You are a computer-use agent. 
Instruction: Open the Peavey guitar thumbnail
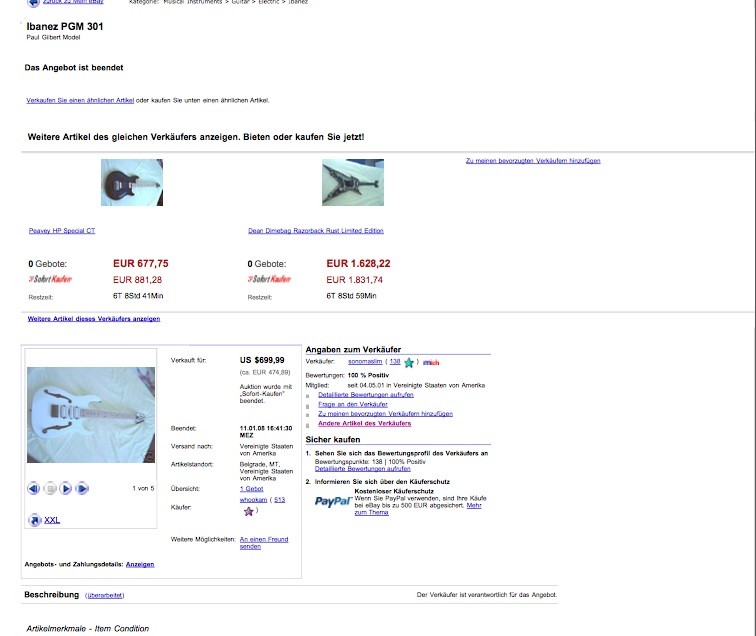coord(132,182)
